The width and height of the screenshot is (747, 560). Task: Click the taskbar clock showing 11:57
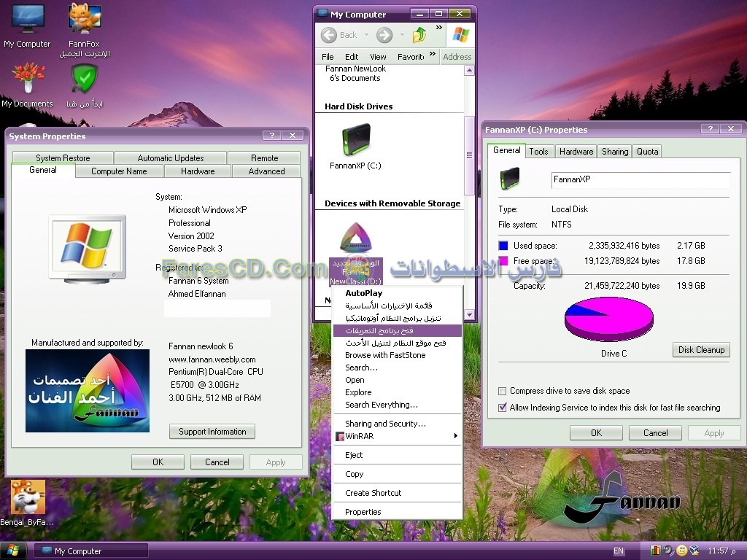[x=721, y=551]
